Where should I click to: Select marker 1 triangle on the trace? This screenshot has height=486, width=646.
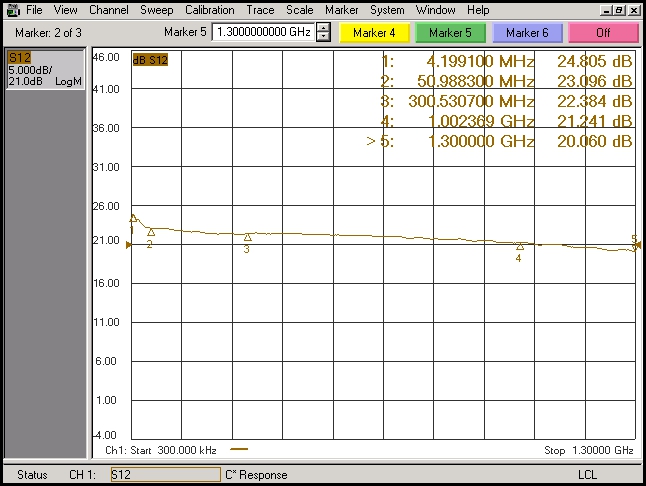(x=133, y=218)
